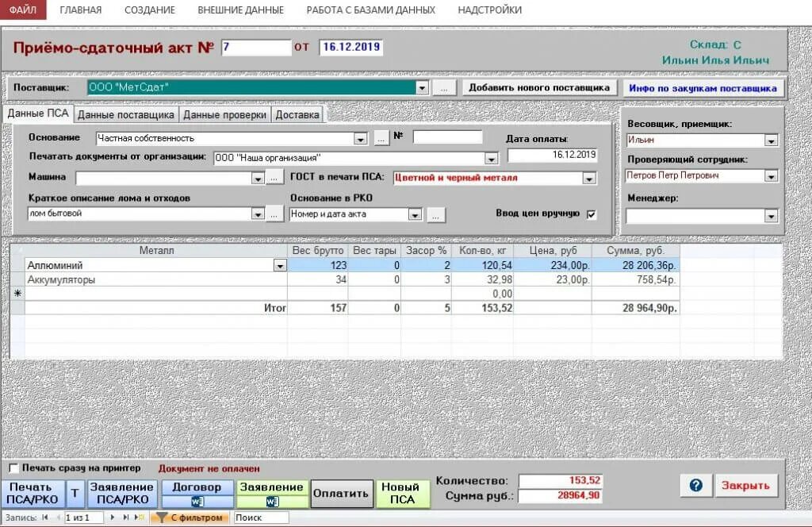Open ГОСТ в печати ПСА dropdown
This screenshot has width=812, height=527.
click(x=589, y=179)
